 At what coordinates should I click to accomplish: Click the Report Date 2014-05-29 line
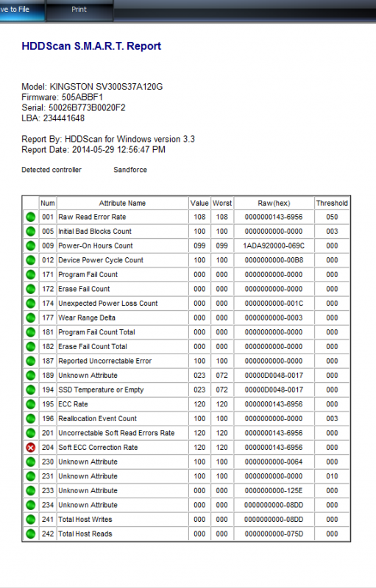(93, 150)
